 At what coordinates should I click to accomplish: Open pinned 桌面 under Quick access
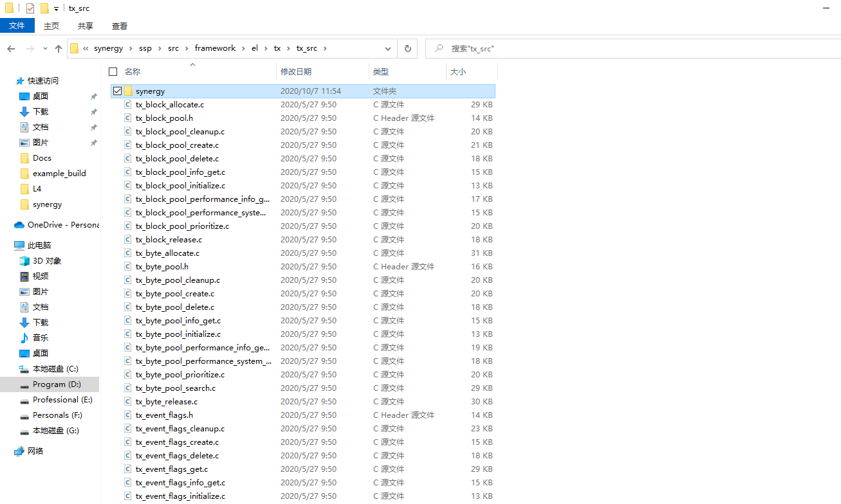41,96
